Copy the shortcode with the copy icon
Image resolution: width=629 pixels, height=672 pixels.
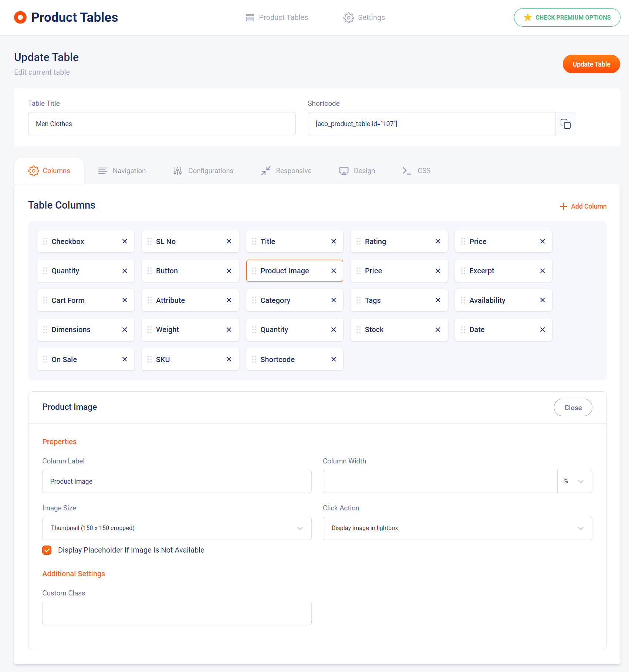tap(565, 124)
